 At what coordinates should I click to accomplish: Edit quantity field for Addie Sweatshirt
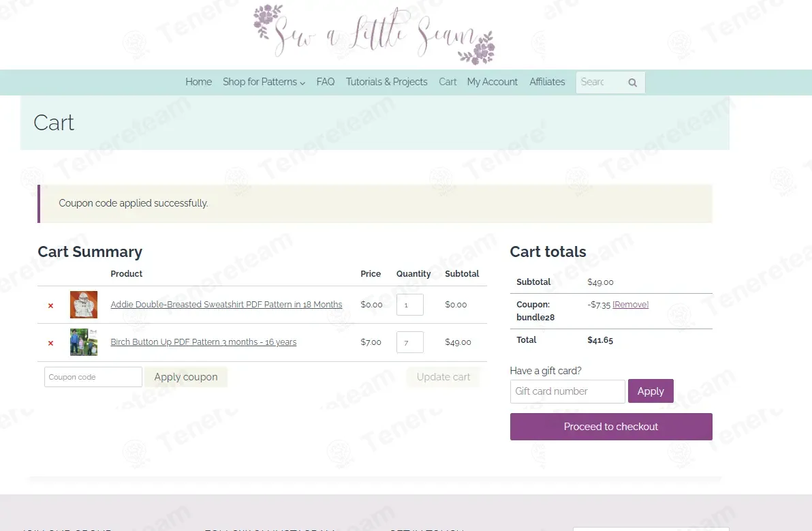tap(409, 305)
